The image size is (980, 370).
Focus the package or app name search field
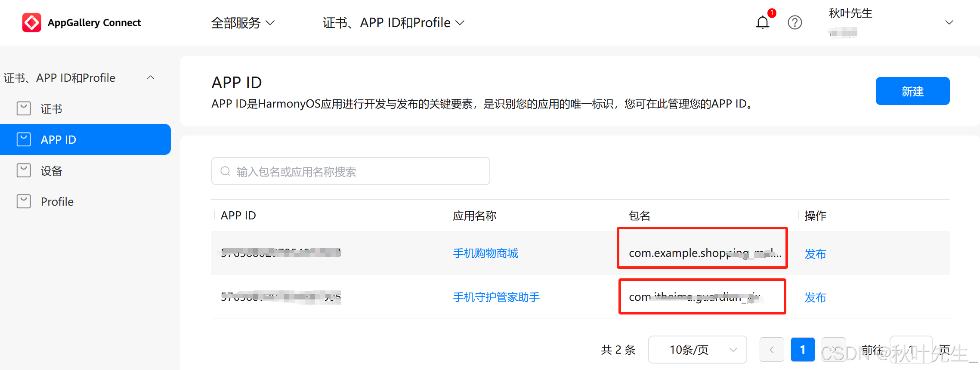(x=350, y=171)
